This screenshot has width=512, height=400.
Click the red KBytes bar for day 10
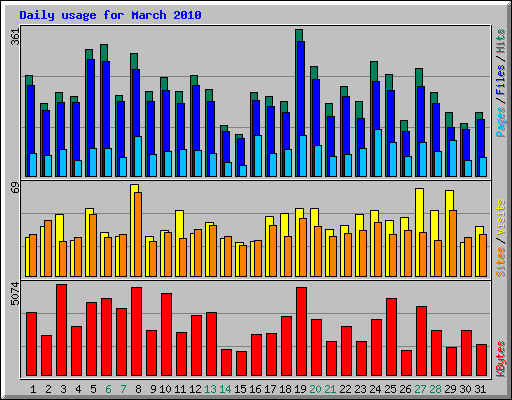pos(167,335)
